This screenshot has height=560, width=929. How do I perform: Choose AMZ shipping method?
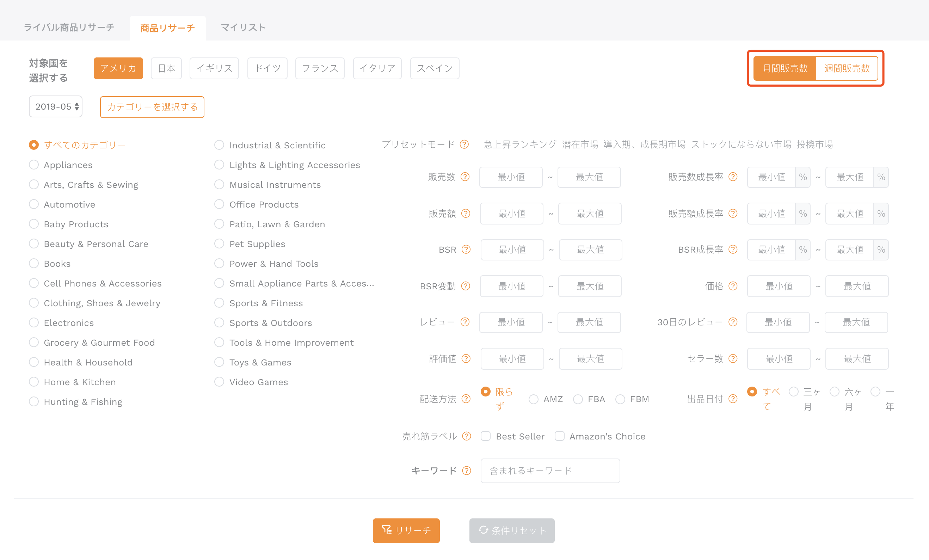[x=534, y=399]
